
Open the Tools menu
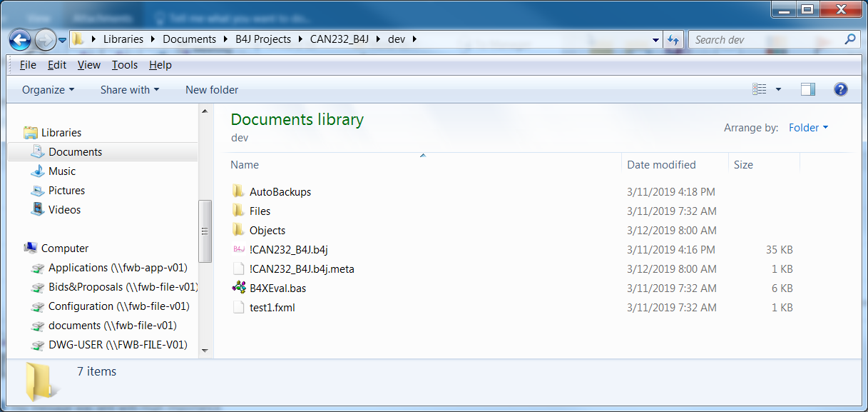(x=125, y=65)
